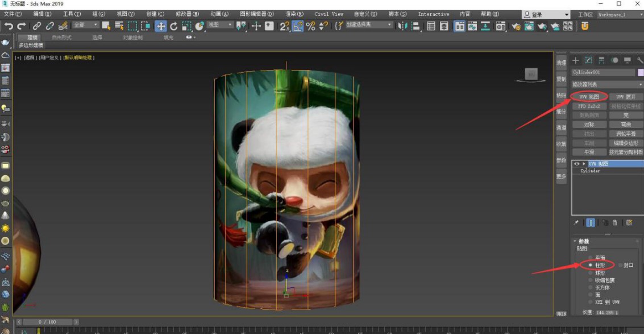Open the 编辑(E) menu
644x334 pixels.
point(42,14)
